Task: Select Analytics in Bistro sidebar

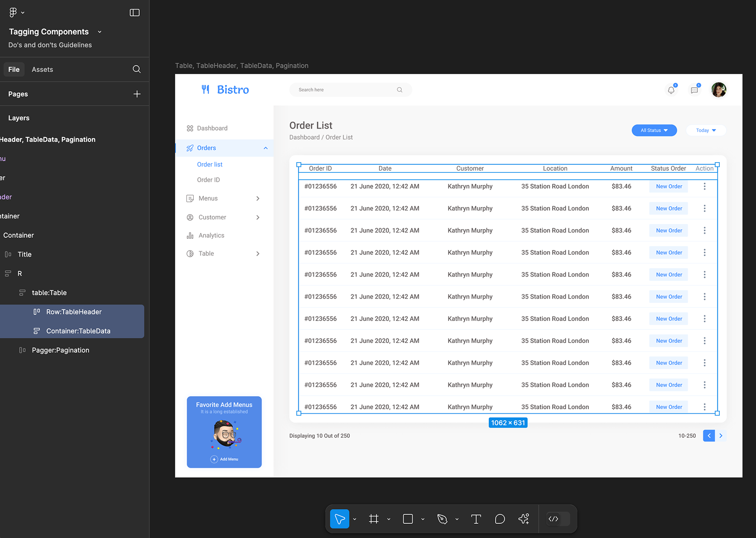Action: (212, 236)
